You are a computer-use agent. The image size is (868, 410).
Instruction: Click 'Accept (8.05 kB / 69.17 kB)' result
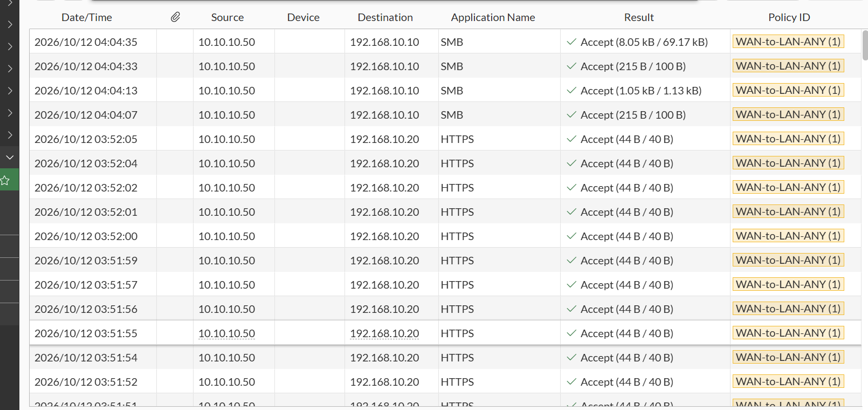pos(644,42)
